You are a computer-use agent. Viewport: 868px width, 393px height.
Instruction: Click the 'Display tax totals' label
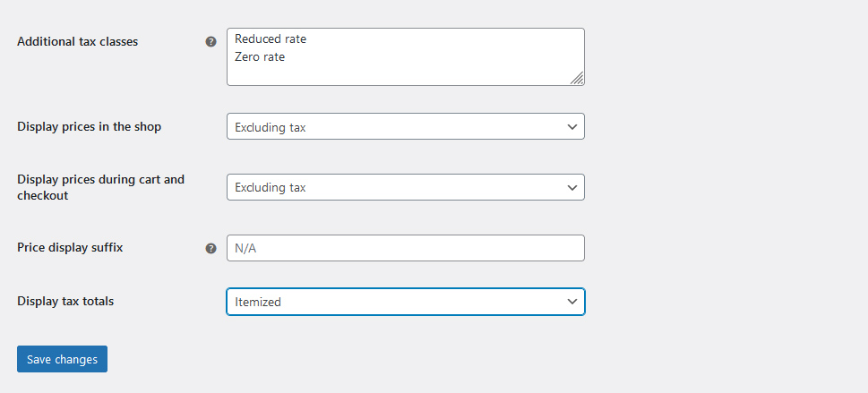coord(65,302)
